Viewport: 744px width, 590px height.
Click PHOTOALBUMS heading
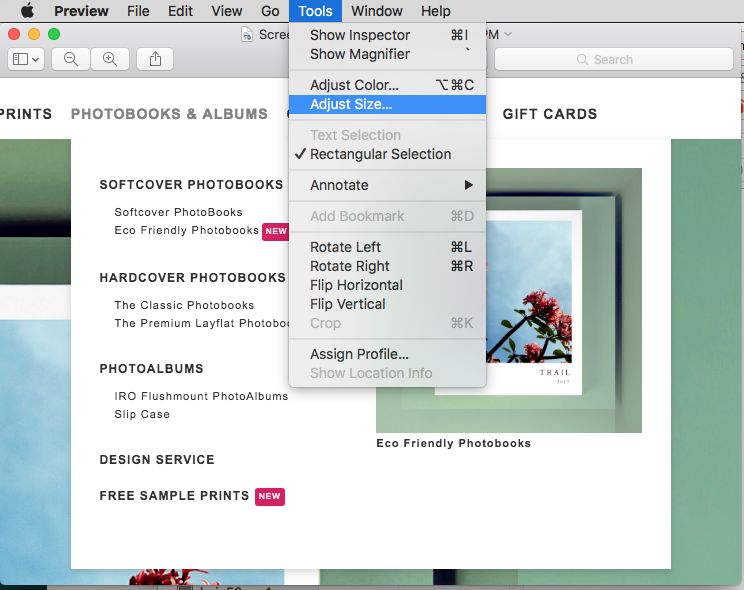coord(151,369)
